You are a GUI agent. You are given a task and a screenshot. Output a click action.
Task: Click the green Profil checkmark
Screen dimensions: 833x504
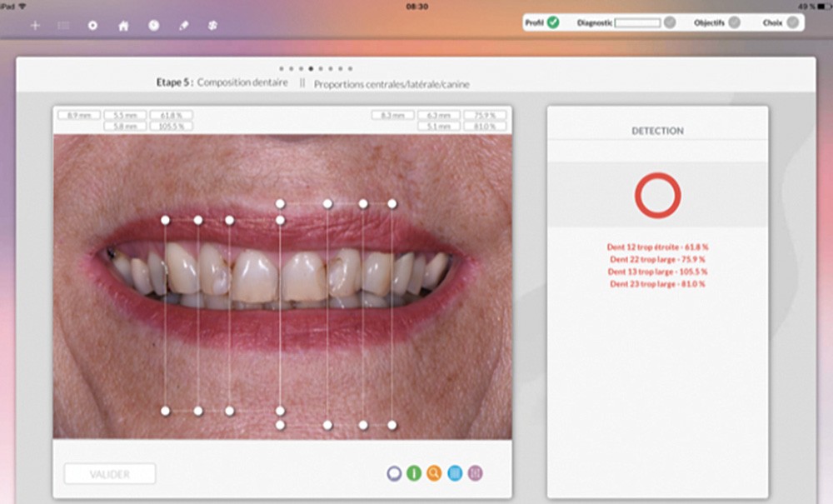click(553, 22)
